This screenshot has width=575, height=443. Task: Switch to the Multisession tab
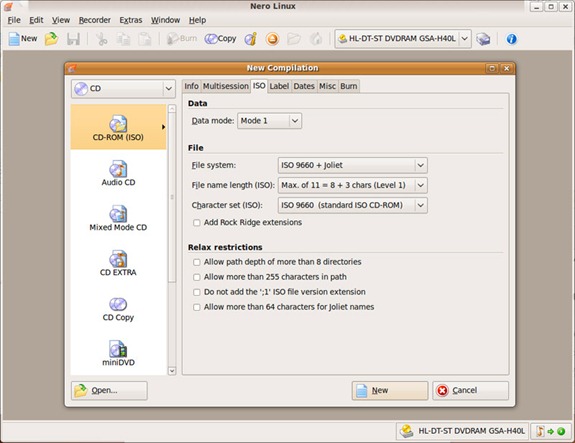(x=226, y=86)
